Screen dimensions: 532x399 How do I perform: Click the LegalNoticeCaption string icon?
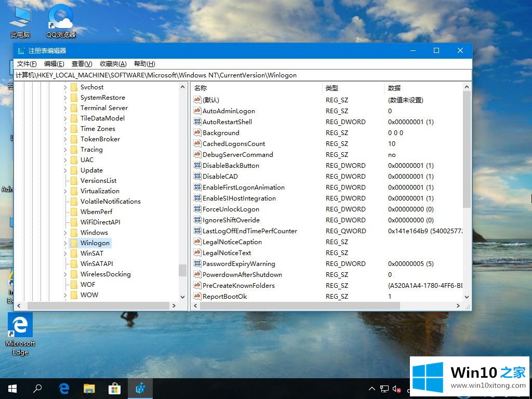tap(197, 242)
